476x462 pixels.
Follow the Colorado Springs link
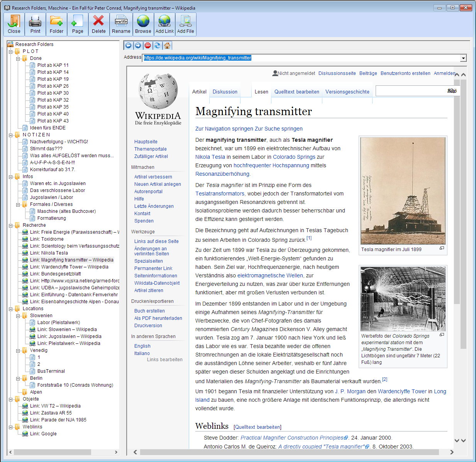pos(294,157)
